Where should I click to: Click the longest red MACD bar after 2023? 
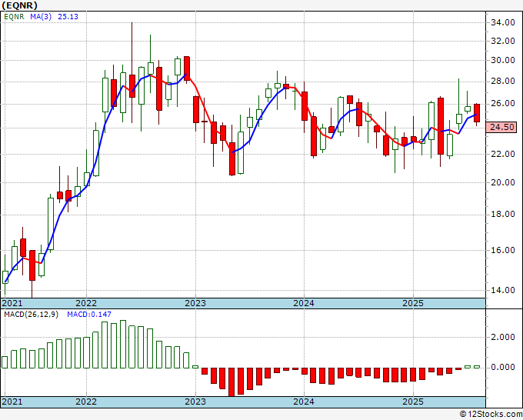point(232,382)
